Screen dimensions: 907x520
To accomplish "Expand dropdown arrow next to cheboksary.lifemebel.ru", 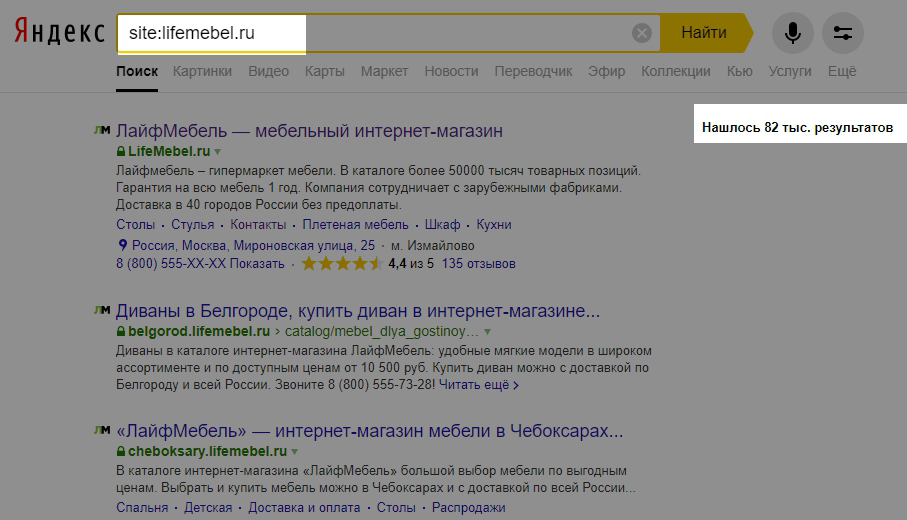I will pos(294,452).
